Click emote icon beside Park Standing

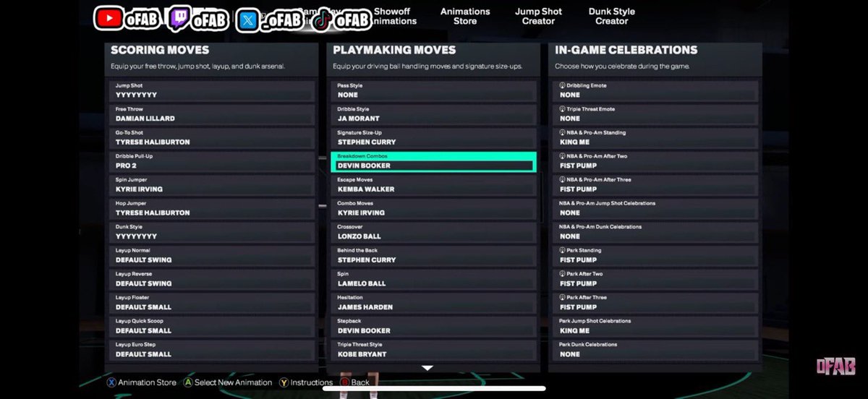pyautogui.click(x=562, y=250)
